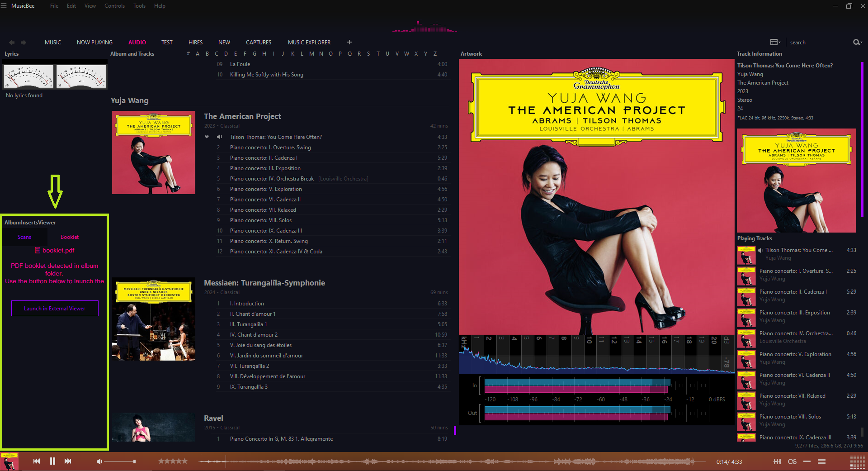Add a new tab with plus icon
The image size is (868, 471).
coord(349,42)
